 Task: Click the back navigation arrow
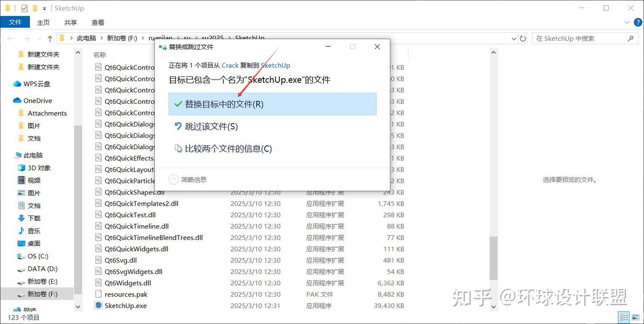[x=10, y=38]
